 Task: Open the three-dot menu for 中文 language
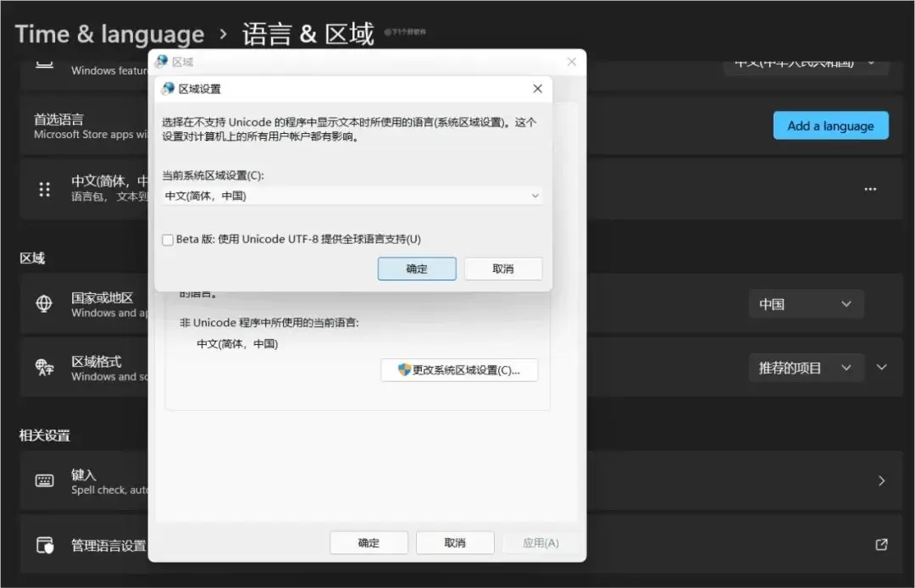pos(870,189)
